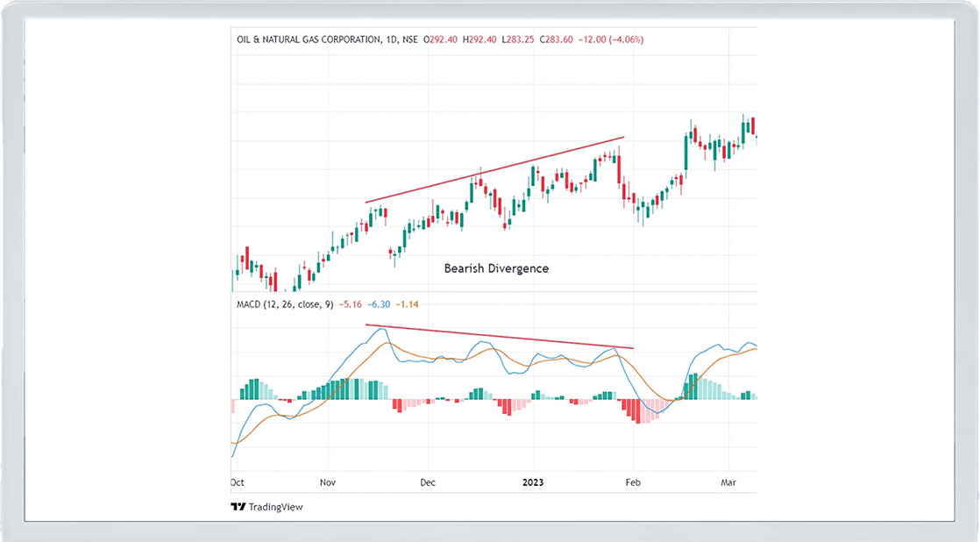Image resolution: width=980 pixels, height=542 pixels.
Task: Click the Oct label on time axis
Action: [238, 482]
